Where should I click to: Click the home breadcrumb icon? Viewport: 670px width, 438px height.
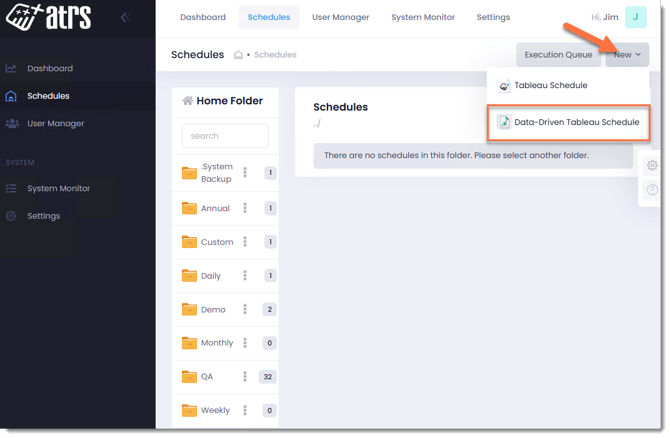(x=239, y=55)
